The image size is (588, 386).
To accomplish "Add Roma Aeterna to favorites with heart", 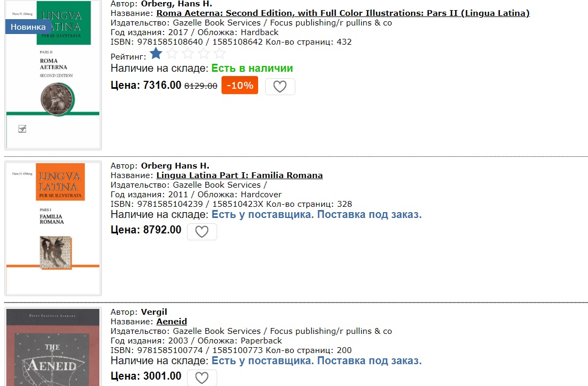I will 280,86.
